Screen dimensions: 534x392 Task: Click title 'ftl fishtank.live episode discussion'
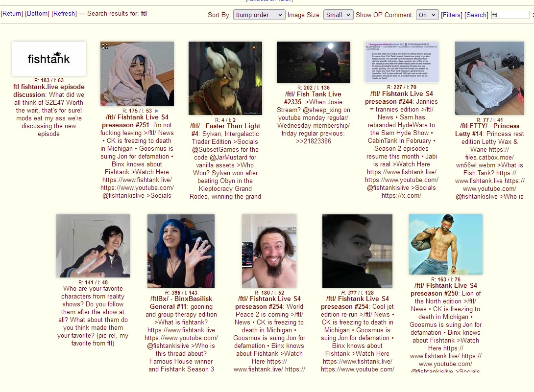[x=48, y=91]
